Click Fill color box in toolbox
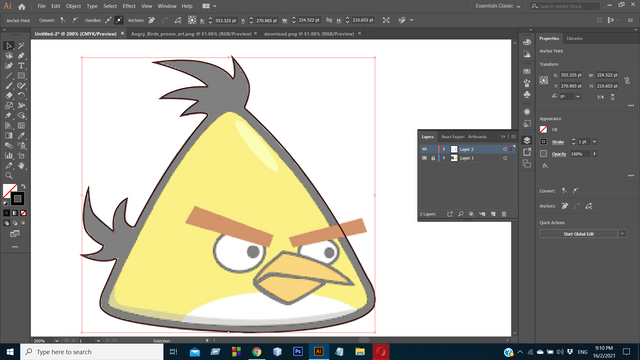The image size is (640, 360). click(9, 190)
